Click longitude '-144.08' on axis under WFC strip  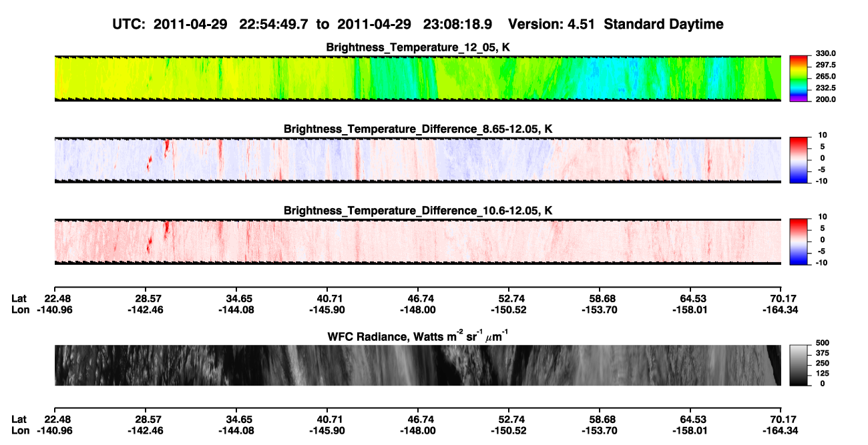(235, 431)
